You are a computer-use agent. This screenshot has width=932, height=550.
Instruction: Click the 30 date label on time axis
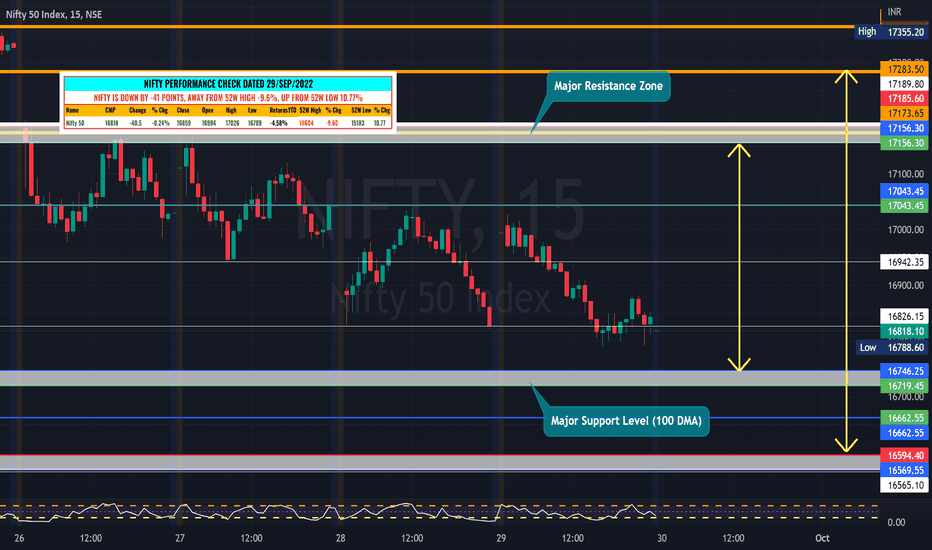point(662,538)
